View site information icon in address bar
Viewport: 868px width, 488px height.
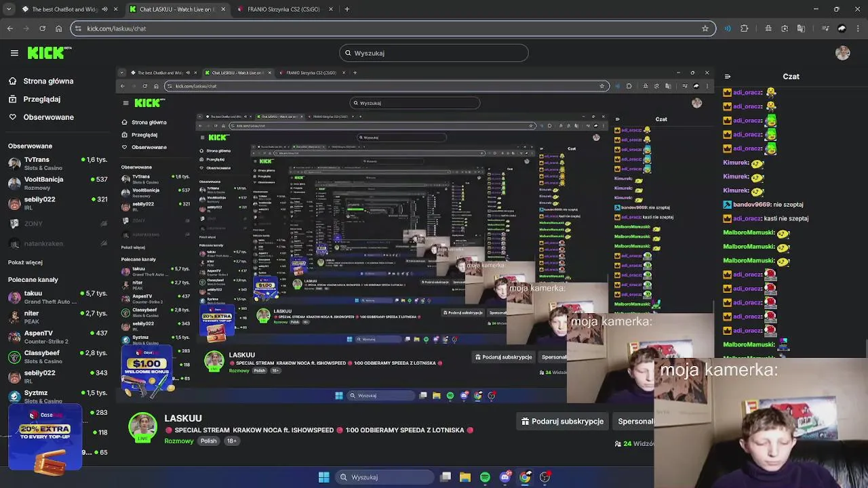(79, 28)
